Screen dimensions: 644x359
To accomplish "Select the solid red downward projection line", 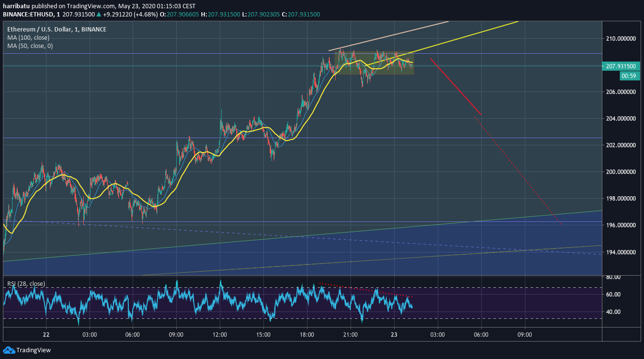I will coord(456,87).
